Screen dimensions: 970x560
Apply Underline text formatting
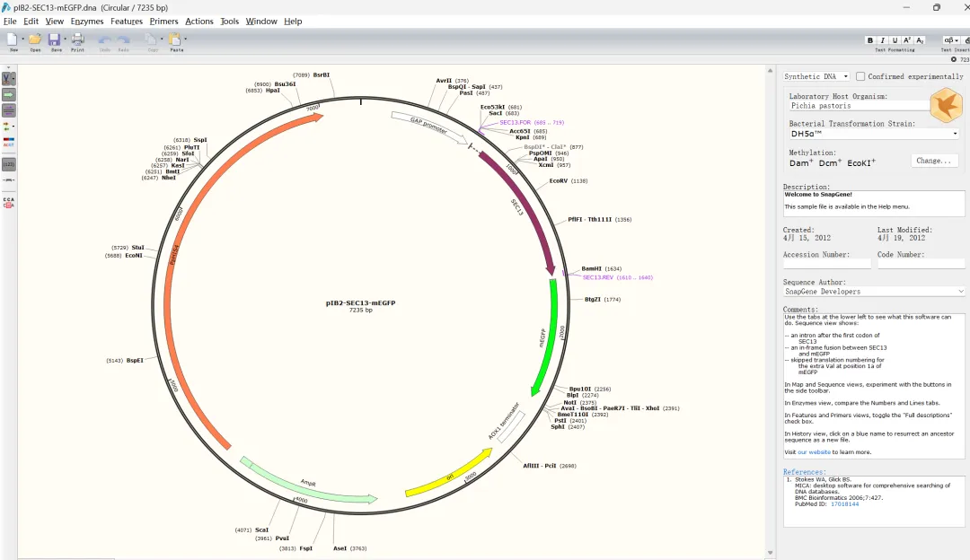(895, 40)
